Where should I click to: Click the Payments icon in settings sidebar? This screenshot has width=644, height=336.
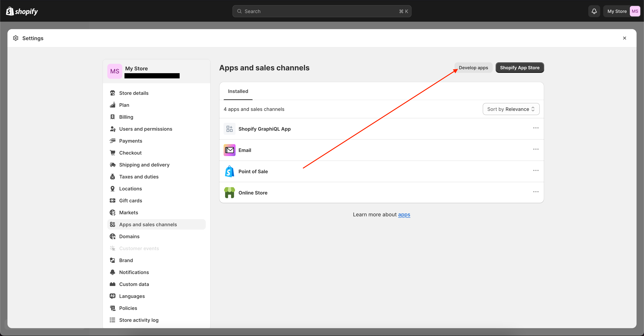pos(113,141)
